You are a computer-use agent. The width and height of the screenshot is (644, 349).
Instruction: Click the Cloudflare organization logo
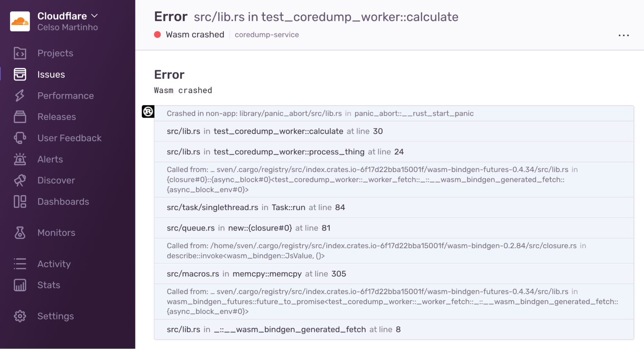[20, 21]
